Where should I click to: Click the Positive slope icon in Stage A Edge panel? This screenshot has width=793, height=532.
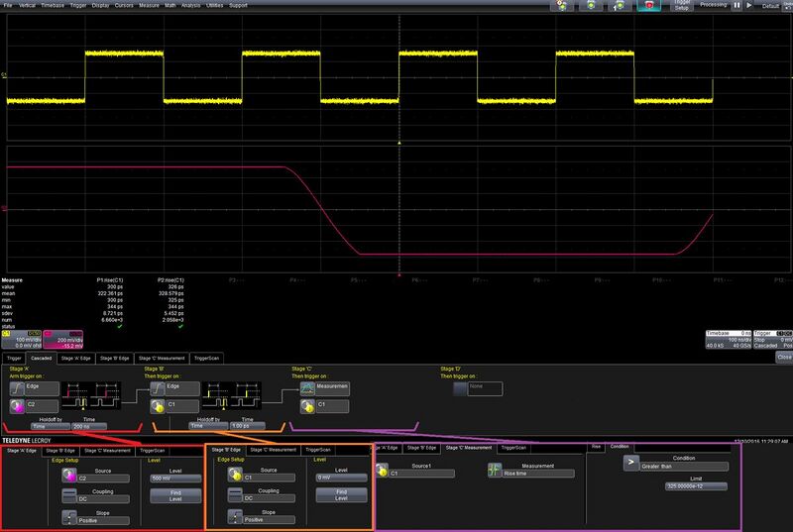coord(69,517)
